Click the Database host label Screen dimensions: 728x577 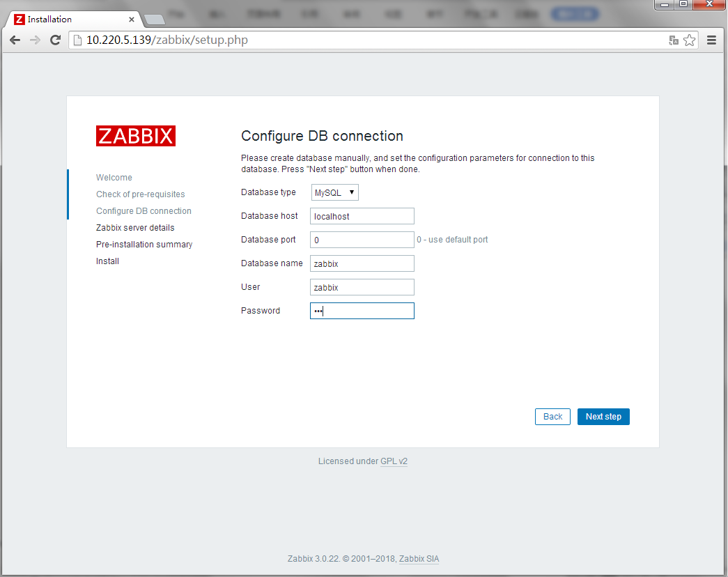[x=270, y=216]
